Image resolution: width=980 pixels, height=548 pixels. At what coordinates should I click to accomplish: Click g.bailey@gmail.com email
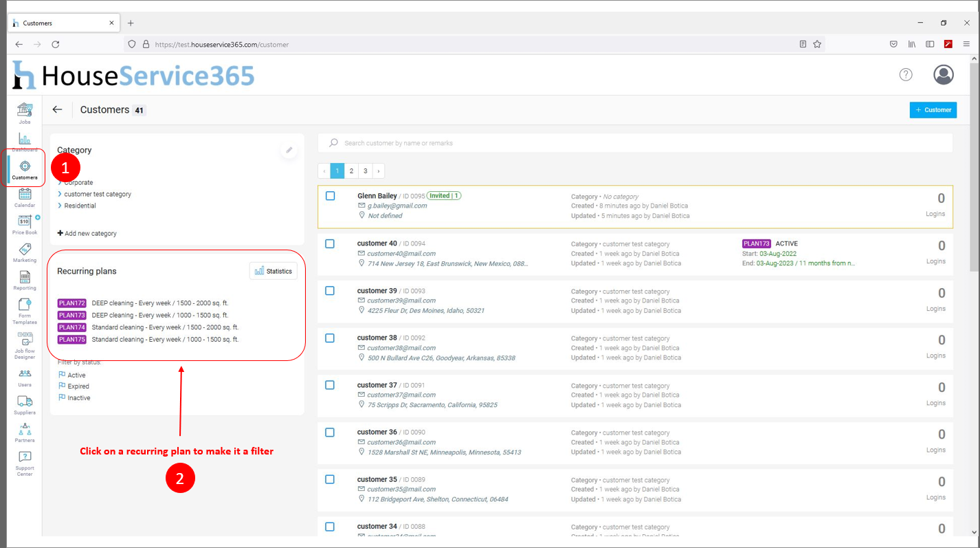pos(397,206)
